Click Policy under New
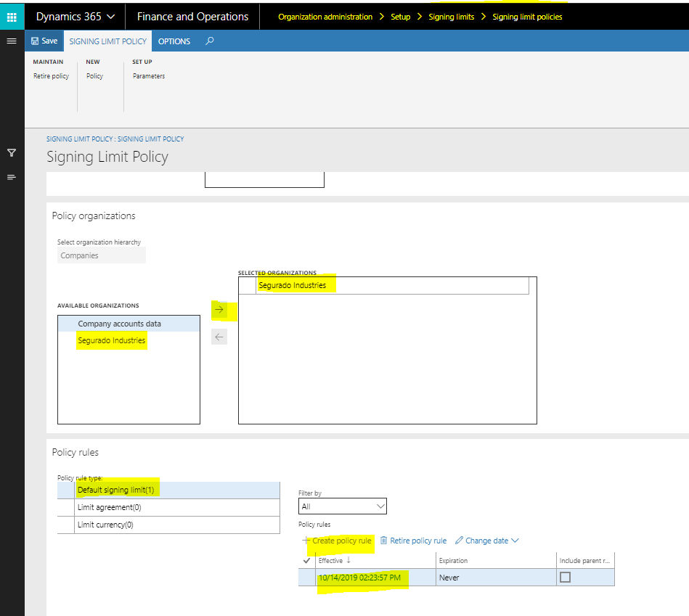The height and width of the screenshot is (616, 689). pos(94,76)
